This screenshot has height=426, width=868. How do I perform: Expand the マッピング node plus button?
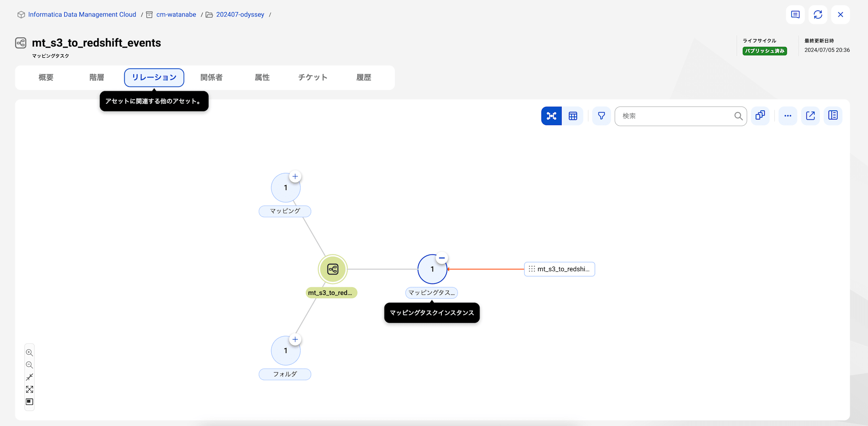[295, 176]
